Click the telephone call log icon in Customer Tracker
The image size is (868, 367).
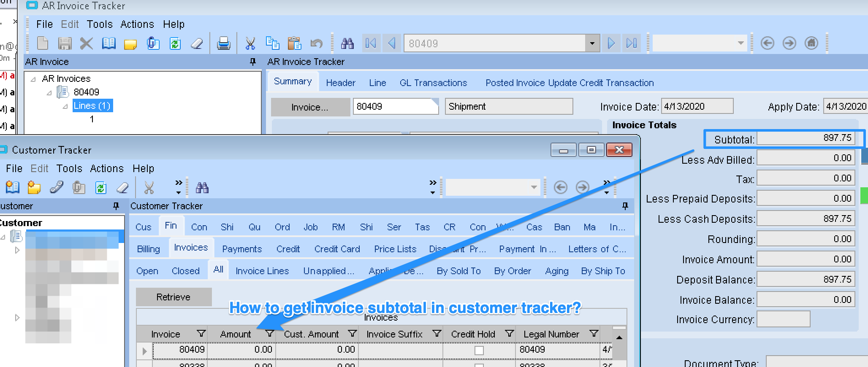click(56, 187)
